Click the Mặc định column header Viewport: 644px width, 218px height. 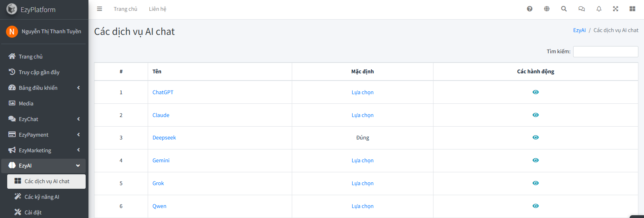pos(363,71)
